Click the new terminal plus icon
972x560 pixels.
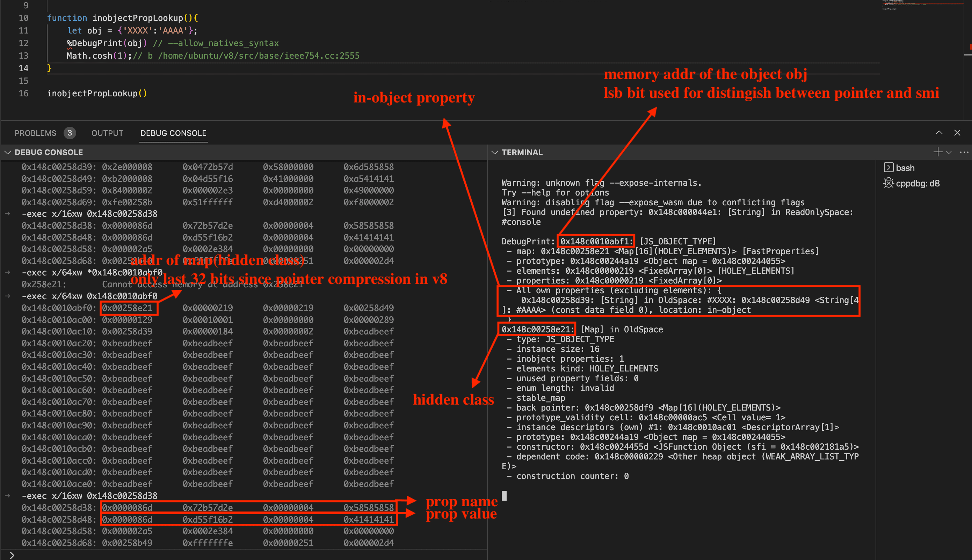[x=937, y=152]
